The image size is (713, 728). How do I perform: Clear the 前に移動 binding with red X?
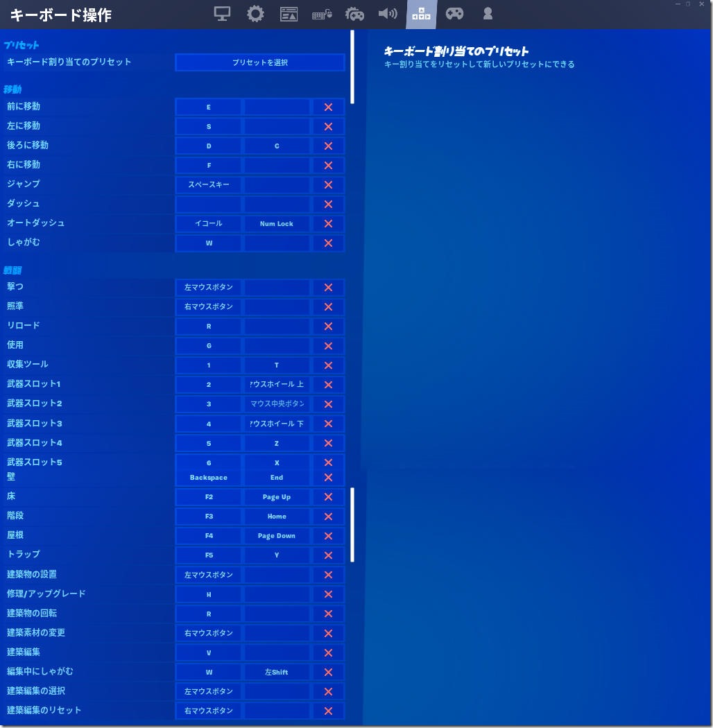[328, 107]
